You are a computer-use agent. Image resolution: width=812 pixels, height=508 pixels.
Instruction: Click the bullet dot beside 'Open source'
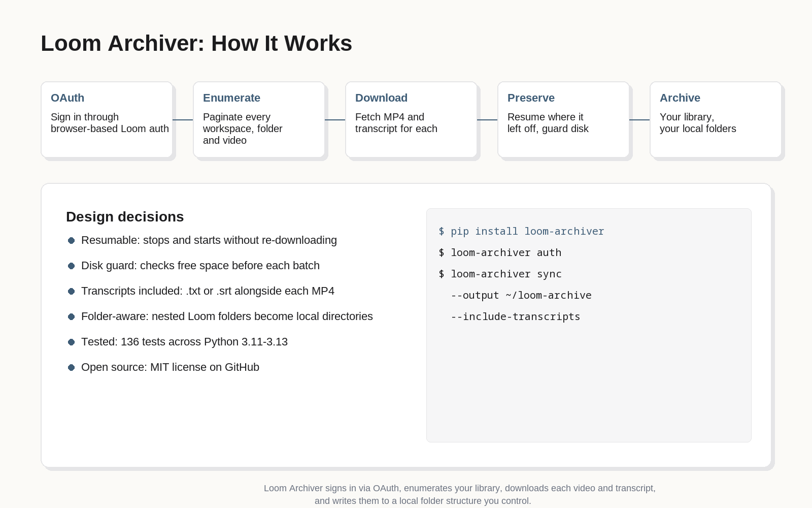pos(72,367)
